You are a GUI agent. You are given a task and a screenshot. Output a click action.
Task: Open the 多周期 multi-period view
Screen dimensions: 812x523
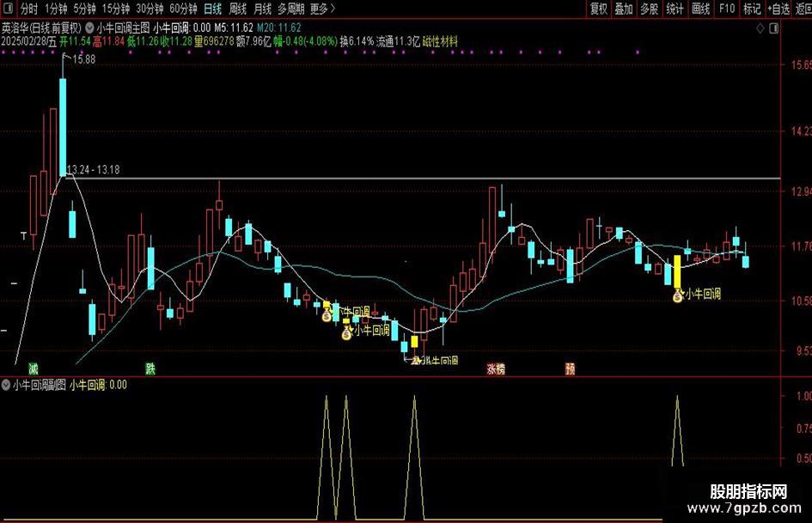click(x=291, y=9)
